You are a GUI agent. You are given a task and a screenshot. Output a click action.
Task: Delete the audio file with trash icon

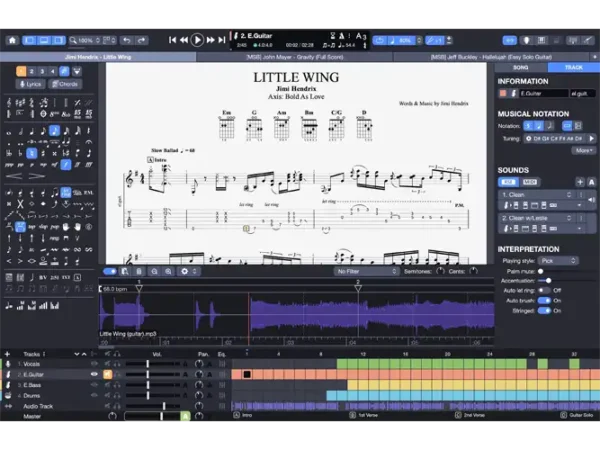pos(139,271)
